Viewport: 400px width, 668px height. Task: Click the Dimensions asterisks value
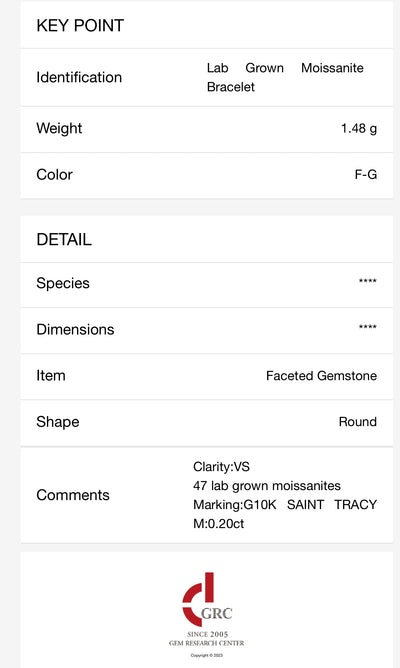(368, 327)
